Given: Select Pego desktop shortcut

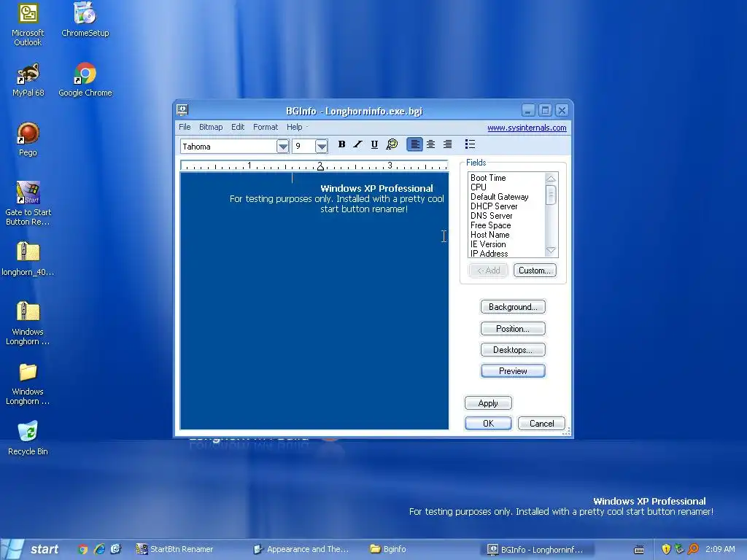Looking at the screenshot, I should click(28, 139).
